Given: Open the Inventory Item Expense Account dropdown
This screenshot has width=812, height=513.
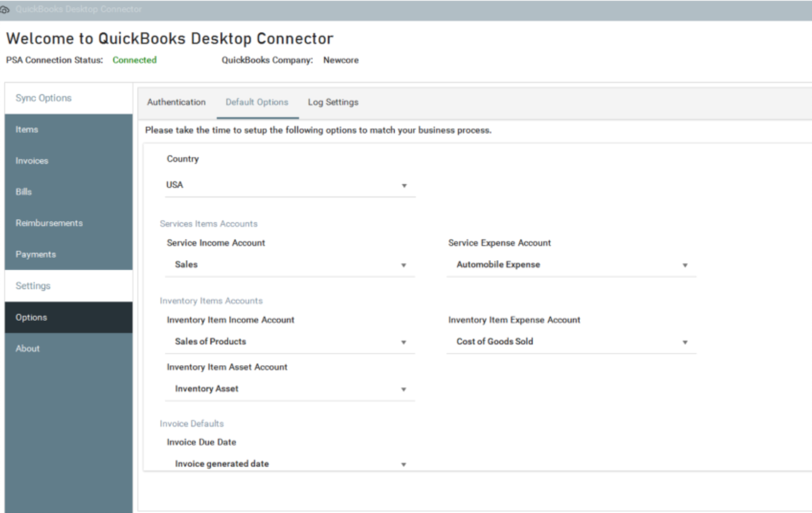Looking at the screenshot, I should [x=571, y=342].
